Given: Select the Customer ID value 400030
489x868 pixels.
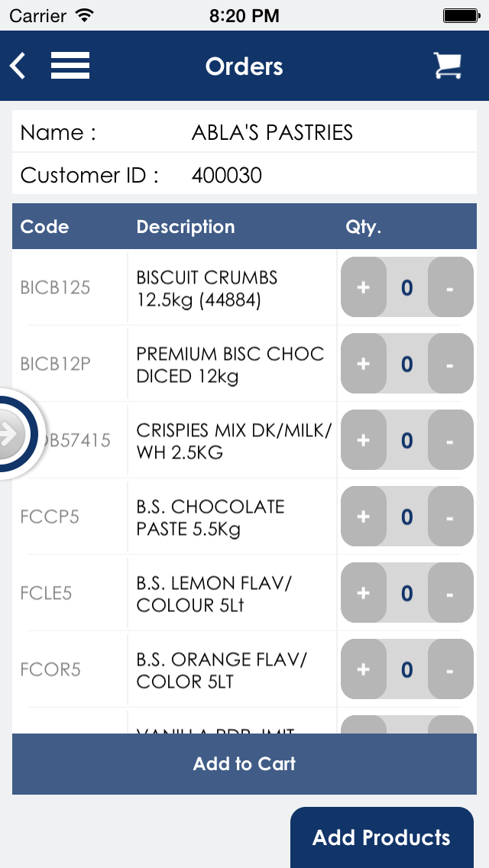Looking at the screenshot, I should (x=227, y=176).
